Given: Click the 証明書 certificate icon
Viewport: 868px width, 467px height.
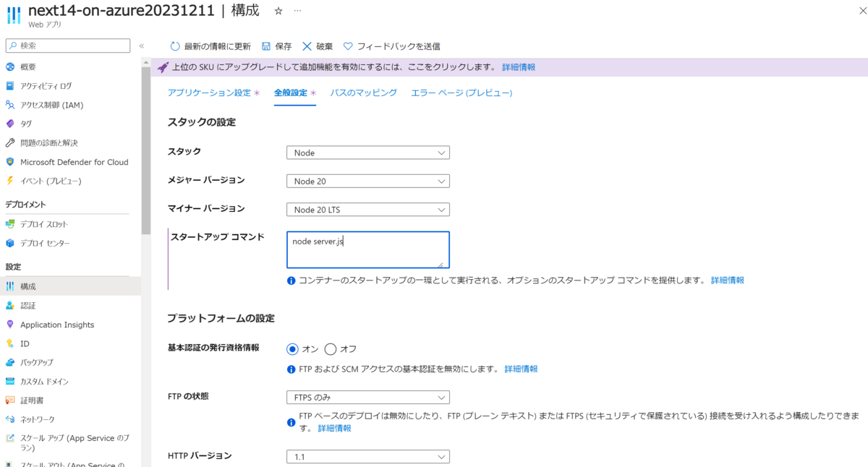Looking at the screenshot, I should point(10,400).
